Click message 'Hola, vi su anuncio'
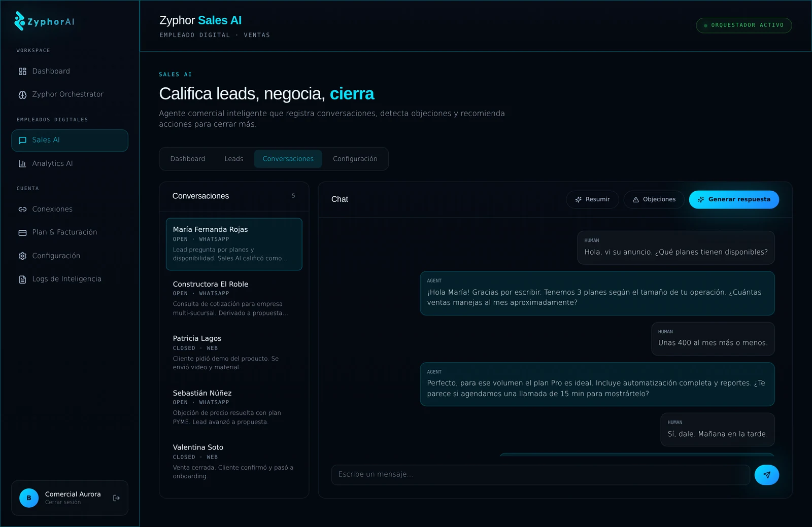The height and width of the screenshot is (527, 812). 676,248
